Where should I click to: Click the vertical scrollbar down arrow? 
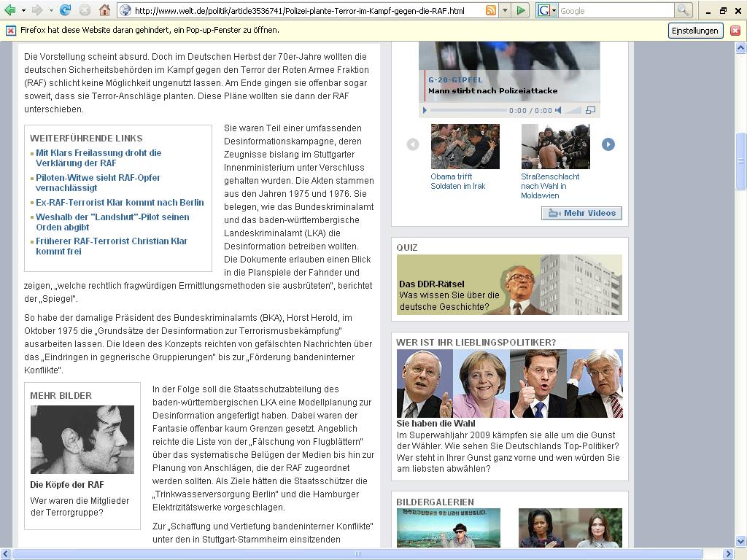pos(740,542)
